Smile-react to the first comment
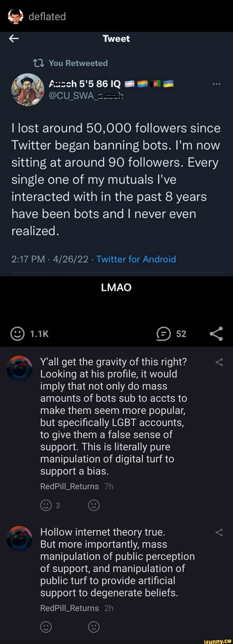Image resolution: width=233 pixels, height=644 pixels. [x=46, y=505]
